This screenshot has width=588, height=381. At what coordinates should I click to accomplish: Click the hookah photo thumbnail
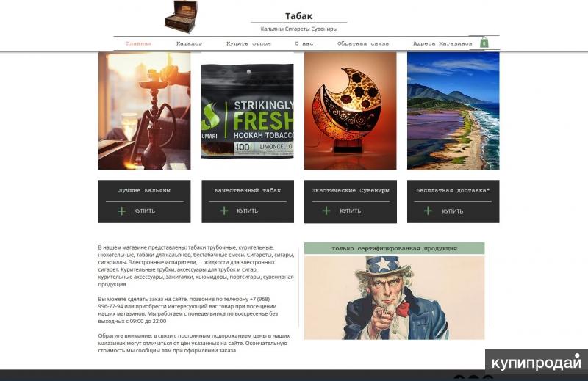144,111
